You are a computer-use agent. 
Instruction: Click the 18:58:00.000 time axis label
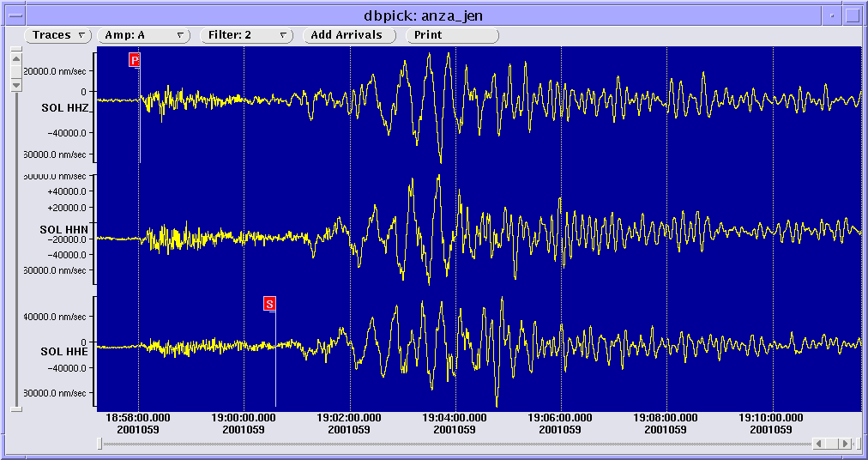click(x=138, y=419)
